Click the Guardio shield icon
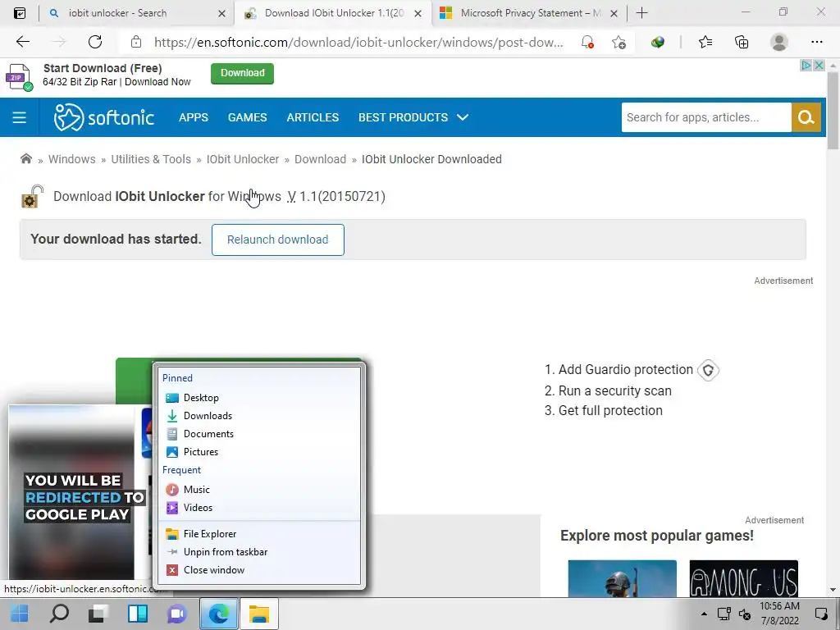The width and height of the screenshot is (840, 630). click(x=708, y=370)
